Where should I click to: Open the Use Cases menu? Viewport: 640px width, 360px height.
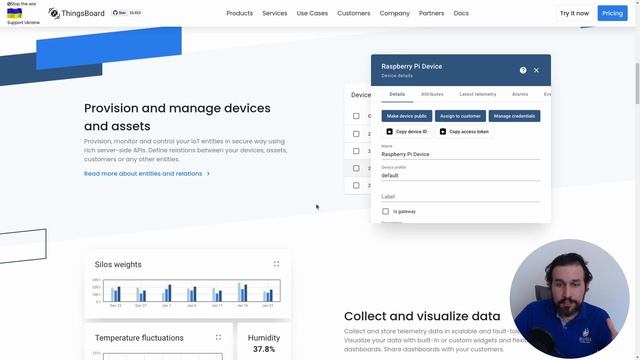(312, 13)
